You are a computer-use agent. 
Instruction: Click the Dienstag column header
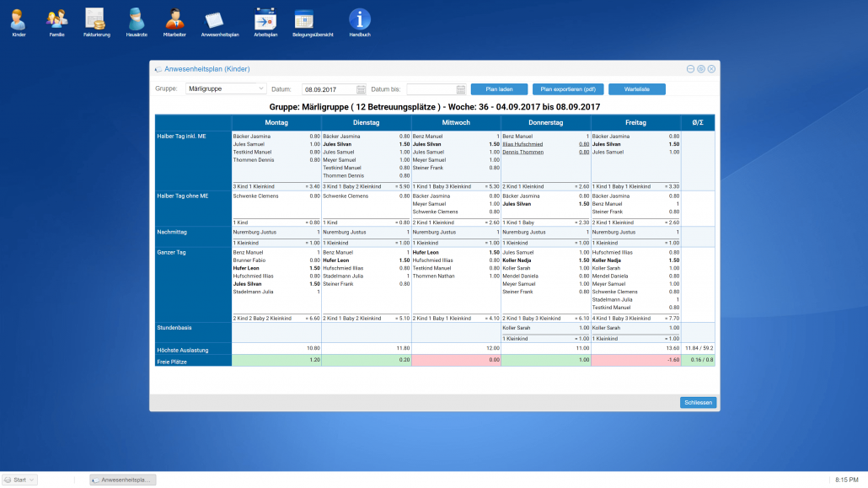point(366,122)
